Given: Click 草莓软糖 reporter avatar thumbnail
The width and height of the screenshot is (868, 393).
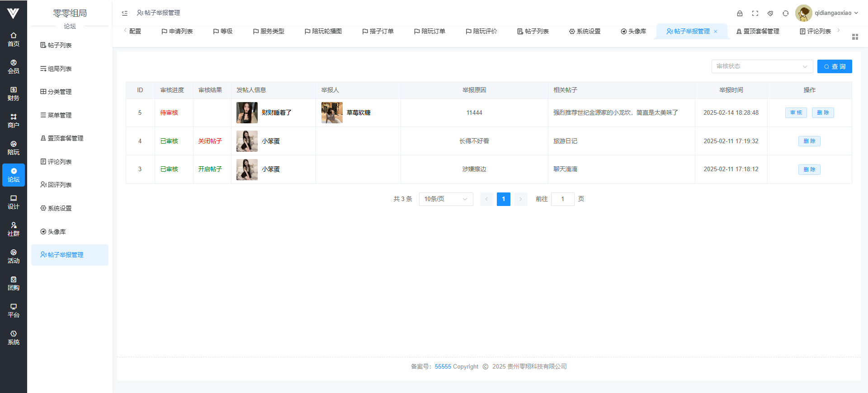Looking at the screenshot, I should (x=332, y=112).
